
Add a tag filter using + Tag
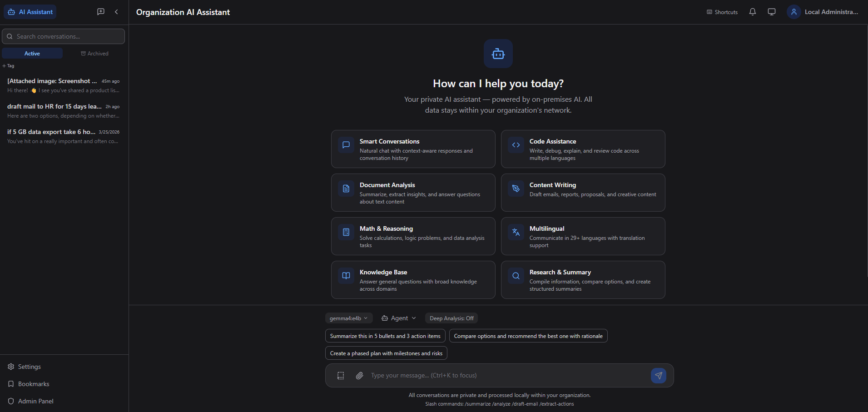(x=9, y=66)
